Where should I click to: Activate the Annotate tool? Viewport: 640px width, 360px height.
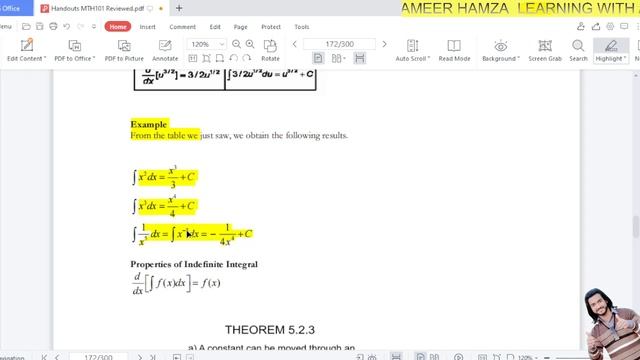point(165,50)
